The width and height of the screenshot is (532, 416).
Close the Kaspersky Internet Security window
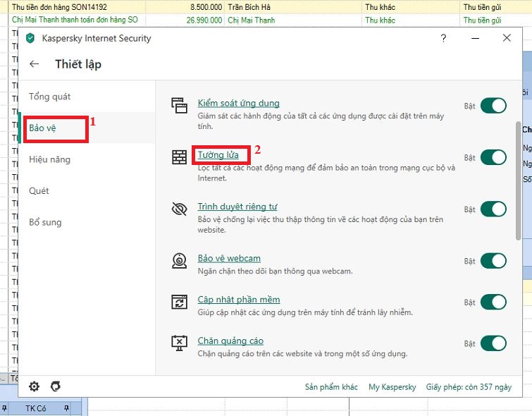[507, 38]
